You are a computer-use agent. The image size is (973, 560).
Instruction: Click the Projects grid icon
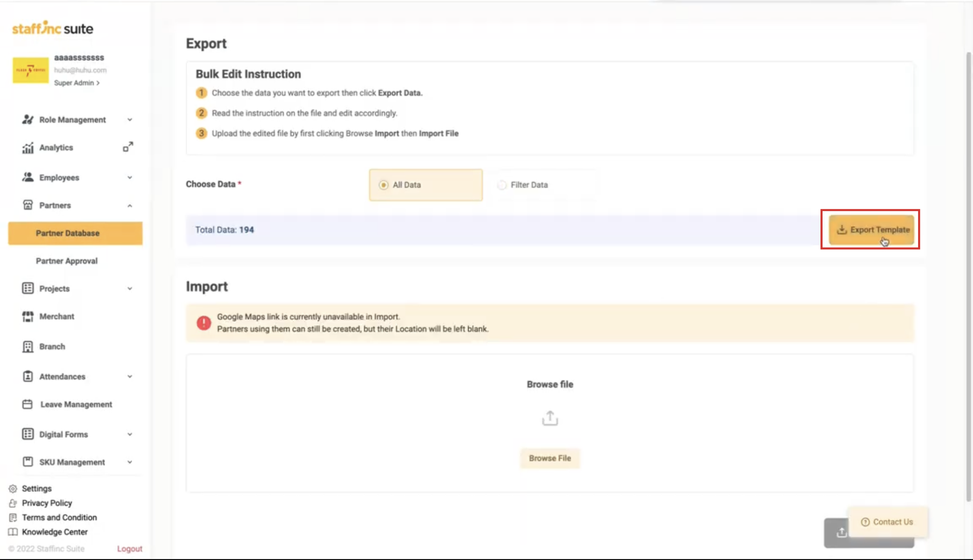point(28,288)
